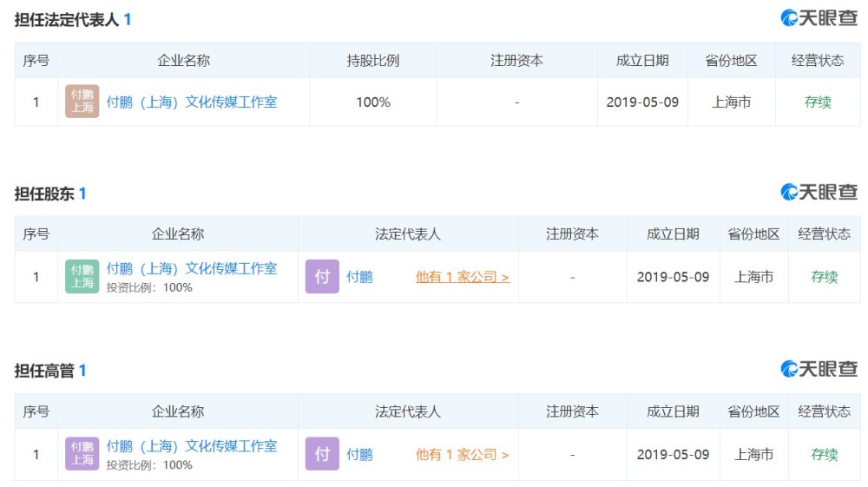The height and width of the screenshot is (487, 868).
Task: Click 天眼查 logo beside 担任法定代表人 heading
Action: 819,18
